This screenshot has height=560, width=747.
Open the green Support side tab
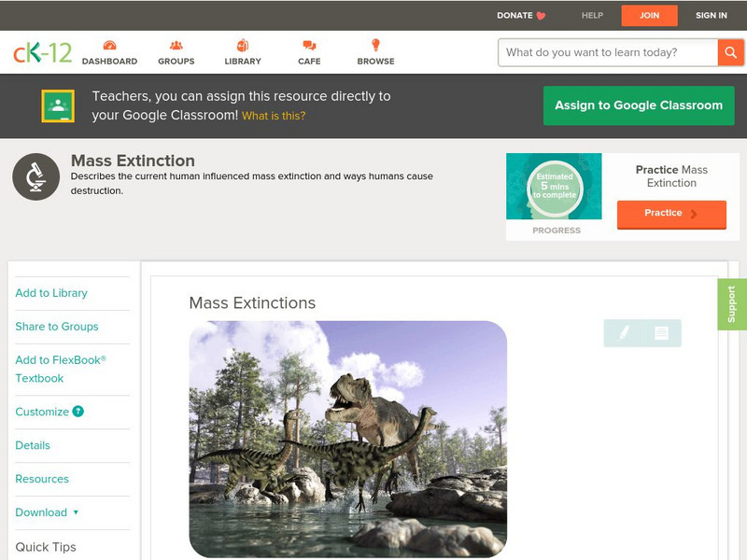(732, 304)
